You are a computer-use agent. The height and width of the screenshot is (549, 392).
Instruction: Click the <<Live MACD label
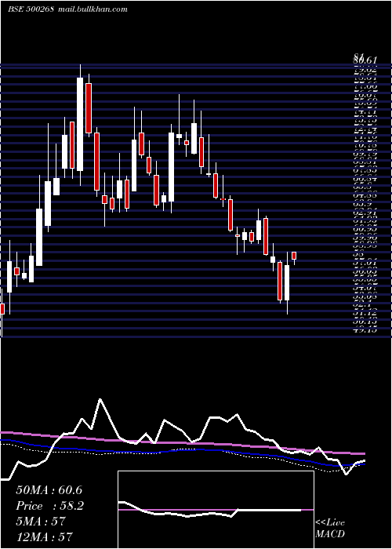pyautogui.click(x=330, y=529)
